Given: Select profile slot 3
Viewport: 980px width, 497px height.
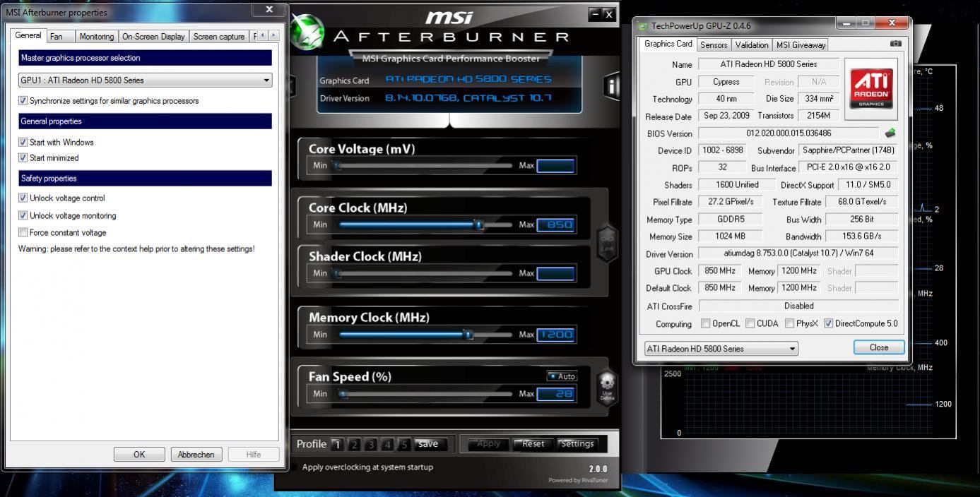Looking at the screenshot, I should click(370, 444).
